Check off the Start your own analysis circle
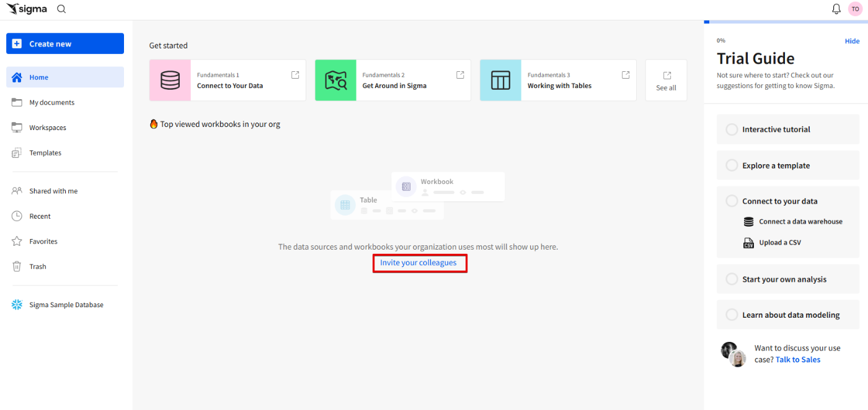 point(732,279)
